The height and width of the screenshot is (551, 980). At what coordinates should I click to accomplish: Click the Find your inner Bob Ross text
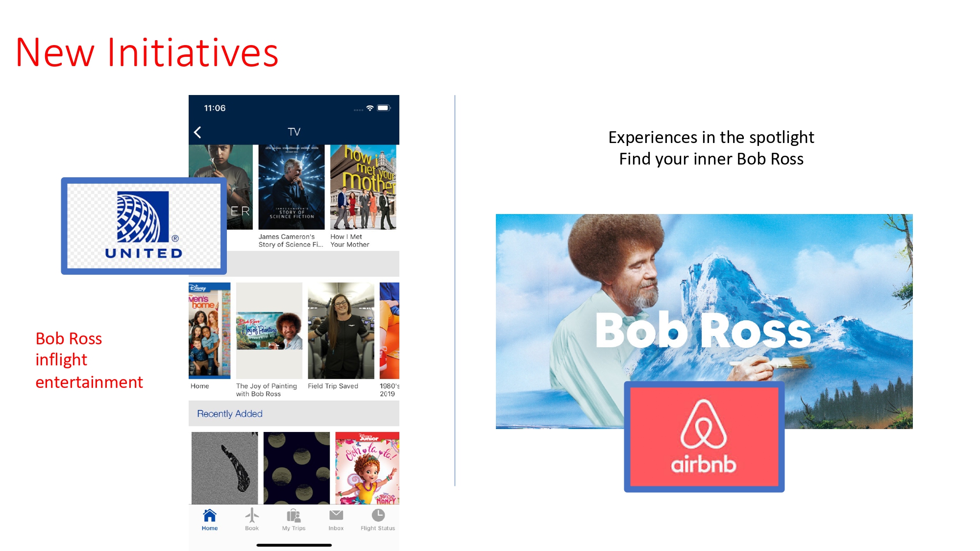[711, 159]
